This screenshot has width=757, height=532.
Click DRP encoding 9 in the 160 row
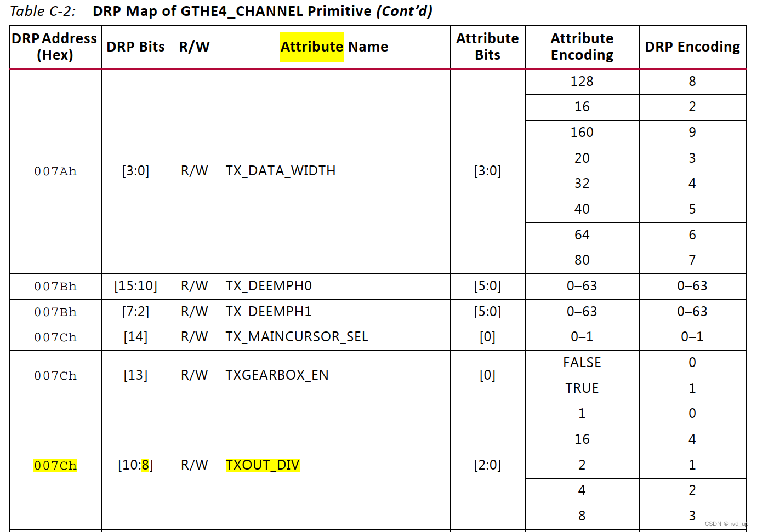[692, 133]
